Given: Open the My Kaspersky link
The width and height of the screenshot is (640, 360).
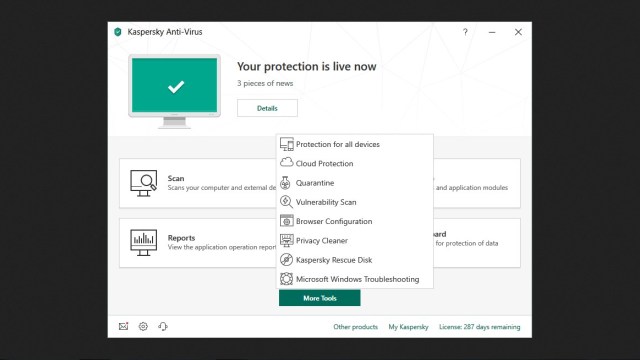Looking at the screenshot, I should pos(409,327).
